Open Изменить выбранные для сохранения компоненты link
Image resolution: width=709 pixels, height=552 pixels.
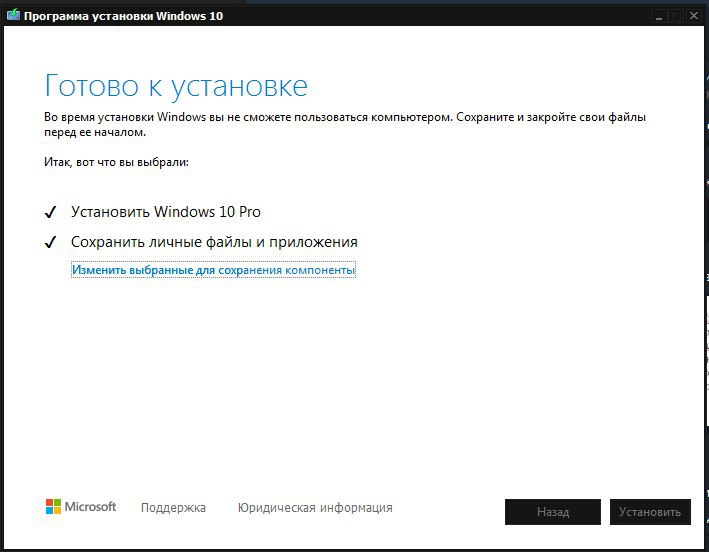tap(213, 270)
